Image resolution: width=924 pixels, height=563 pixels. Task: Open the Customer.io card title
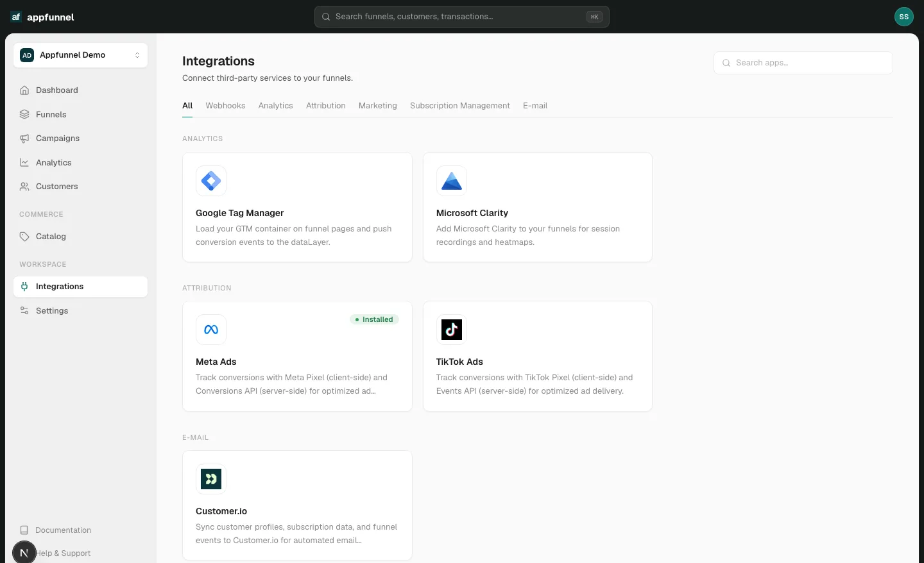tap(221, 511)
